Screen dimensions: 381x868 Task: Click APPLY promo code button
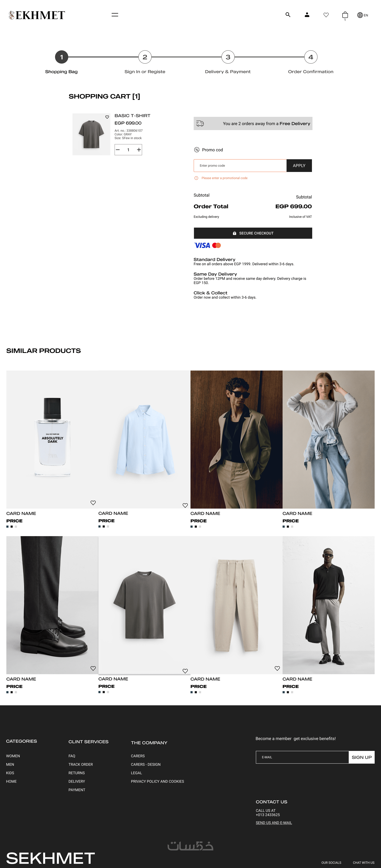(299, 165)
